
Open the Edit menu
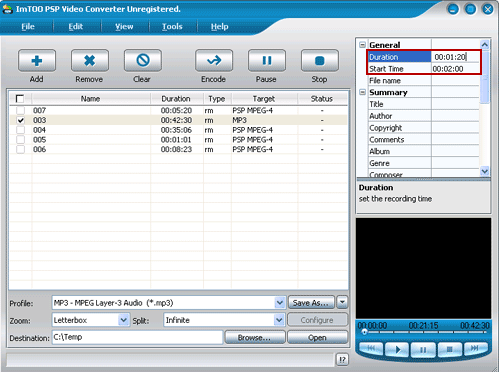click(x=76, y=26)
